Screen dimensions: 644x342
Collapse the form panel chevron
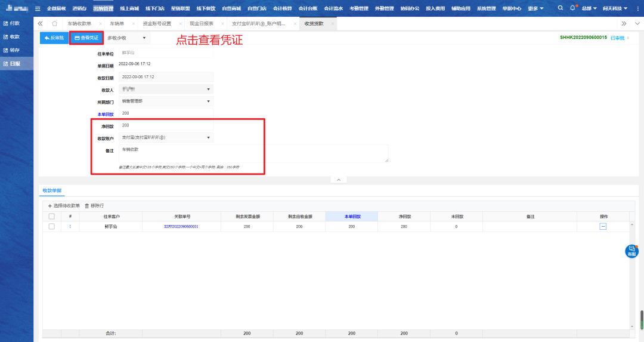338,180
